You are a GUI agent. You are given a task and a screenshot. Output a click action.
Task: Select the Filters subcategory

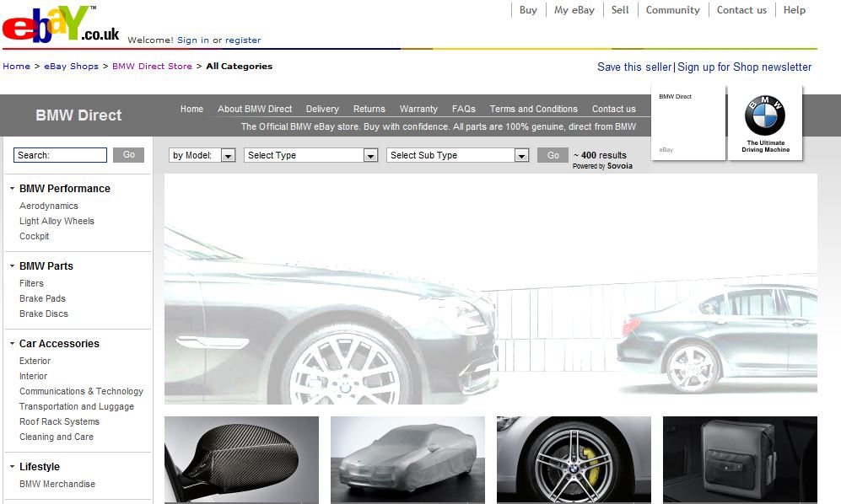(32, 283)
